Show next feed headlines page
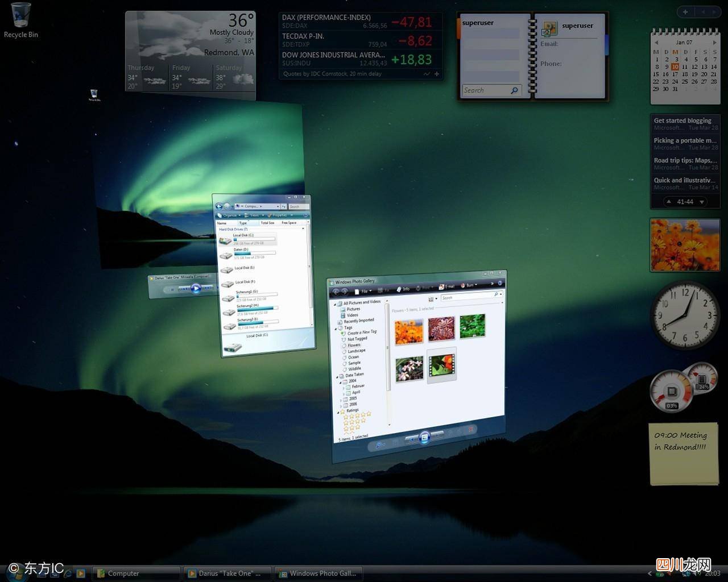Screen dimensions: 728x582 click(702, 202)
